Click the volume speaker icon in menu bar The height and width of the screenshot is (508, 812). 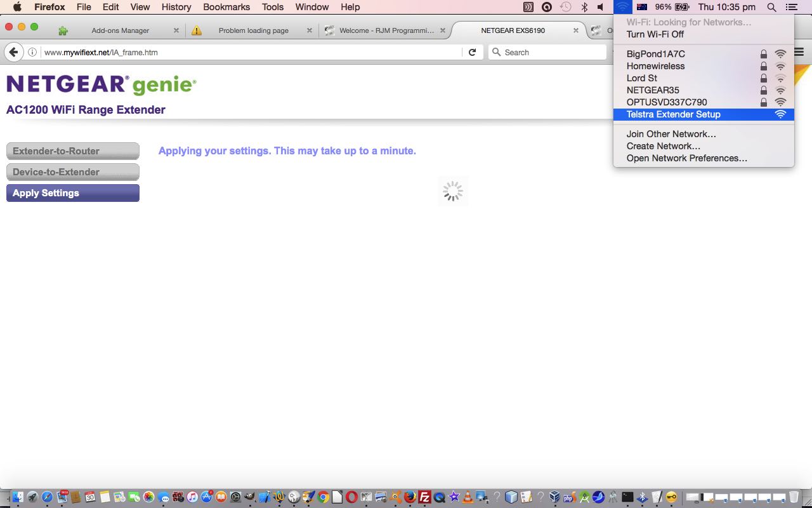[x=601, y=7]
